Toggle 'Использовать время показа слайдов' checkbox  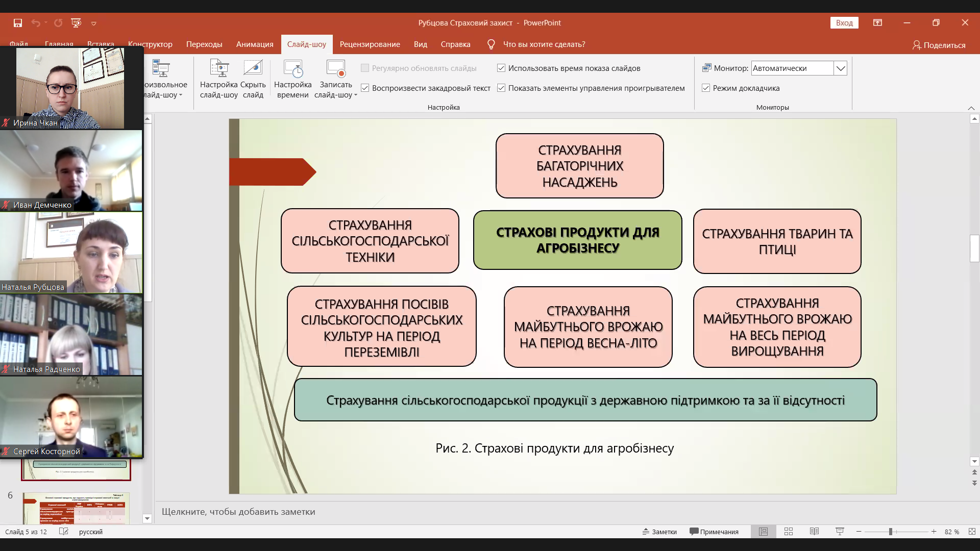click(x=501, y=68)
